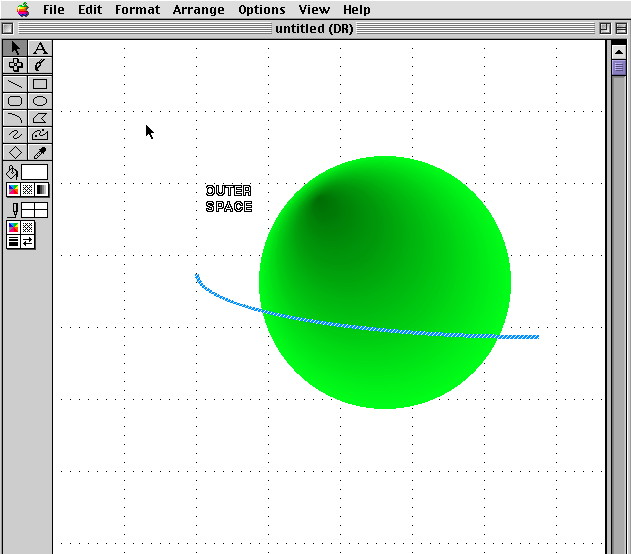Click the vertical scrollbar up arrow

(619, 51)
